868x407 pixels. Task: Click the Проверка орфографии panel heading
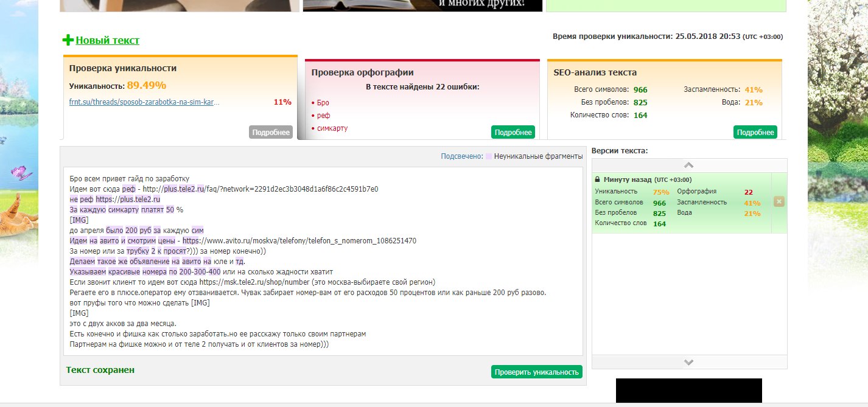[x=363, y=72]
